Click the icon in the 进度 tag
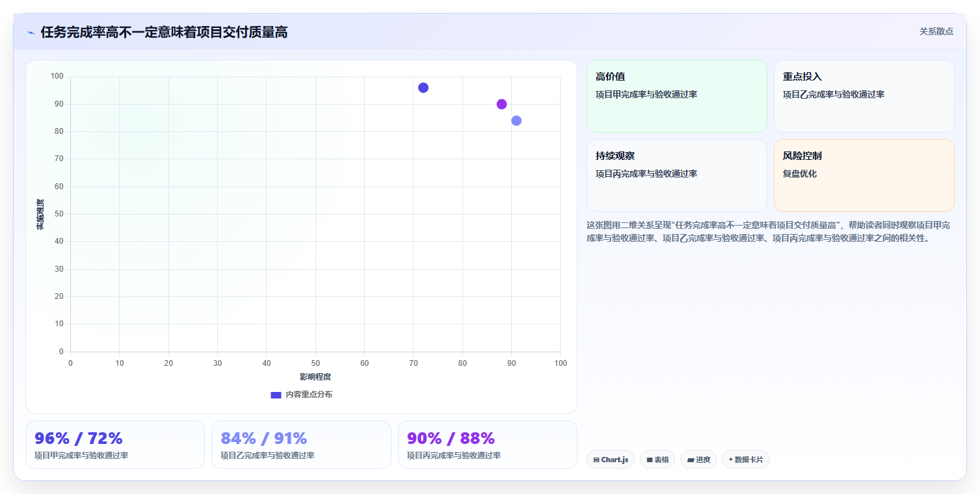 point(691,460)
